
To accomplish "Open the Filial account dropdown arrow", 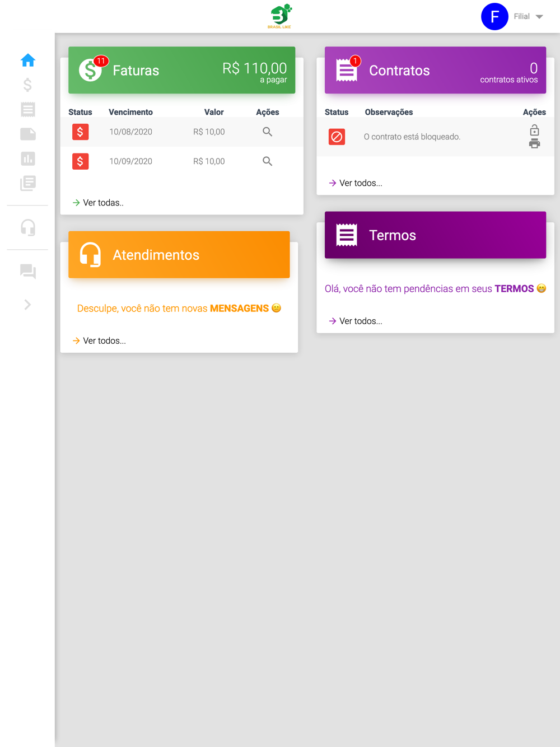I will pos(539,17).
